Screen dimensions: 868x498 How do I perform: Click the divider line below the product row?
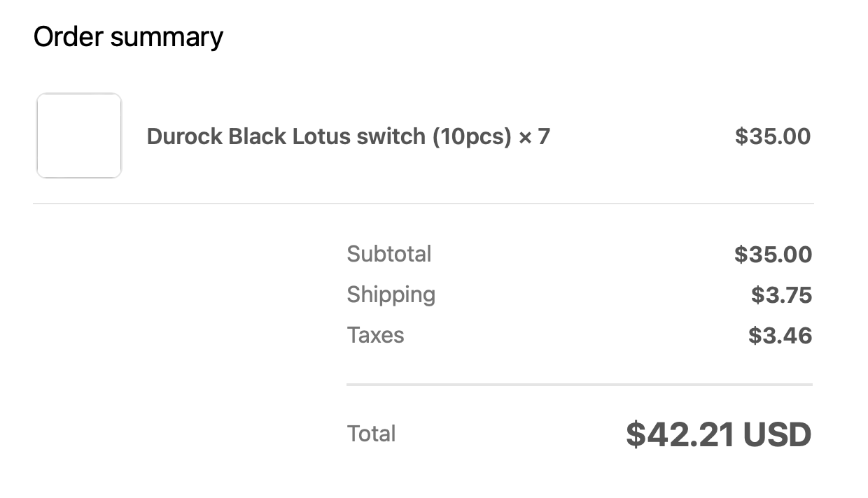tap(423, 204)
